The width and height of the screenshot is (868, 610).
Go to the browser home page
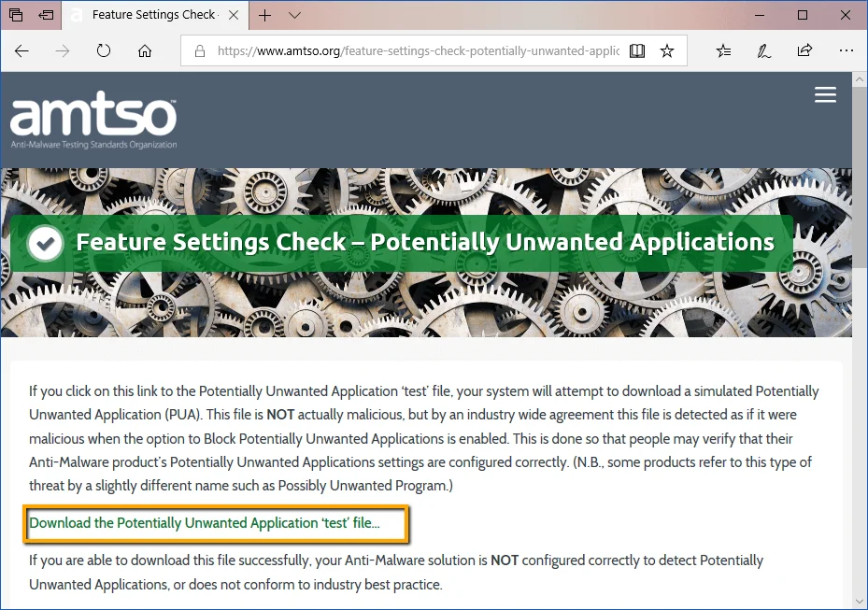(145, 51)
